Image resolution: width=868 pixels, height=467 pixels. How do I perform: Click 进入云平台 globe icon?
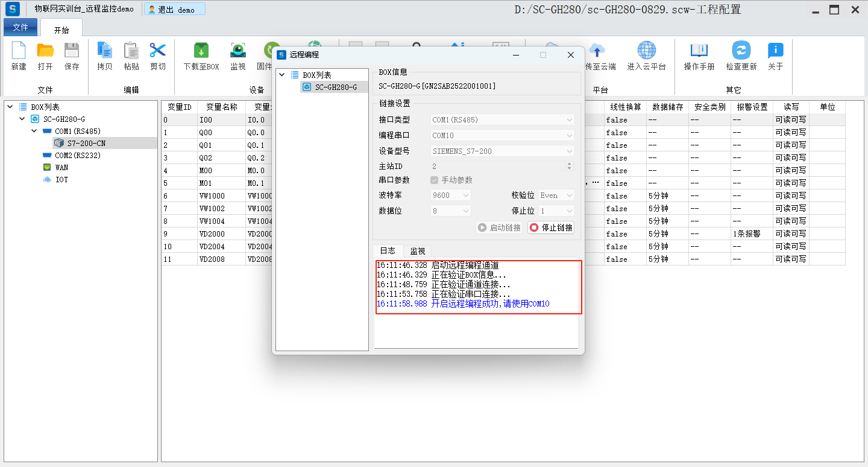pos(646,51)
